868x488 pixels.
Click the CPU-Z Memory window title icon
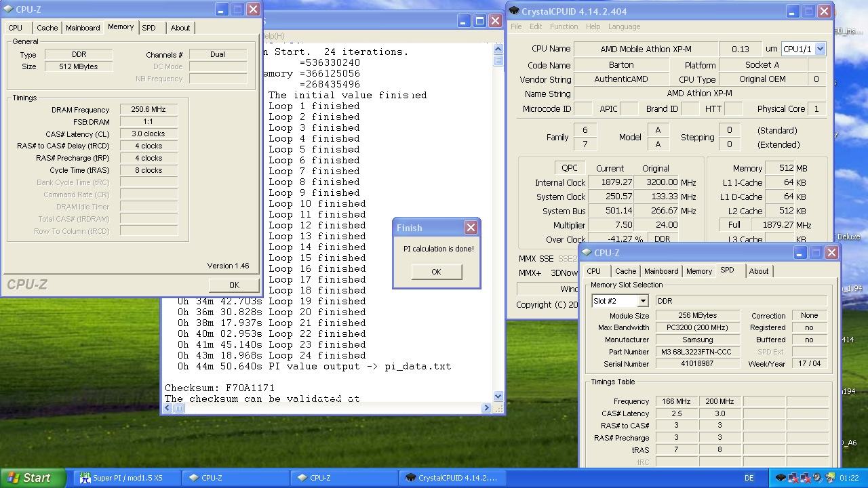(x=8, y=9)
